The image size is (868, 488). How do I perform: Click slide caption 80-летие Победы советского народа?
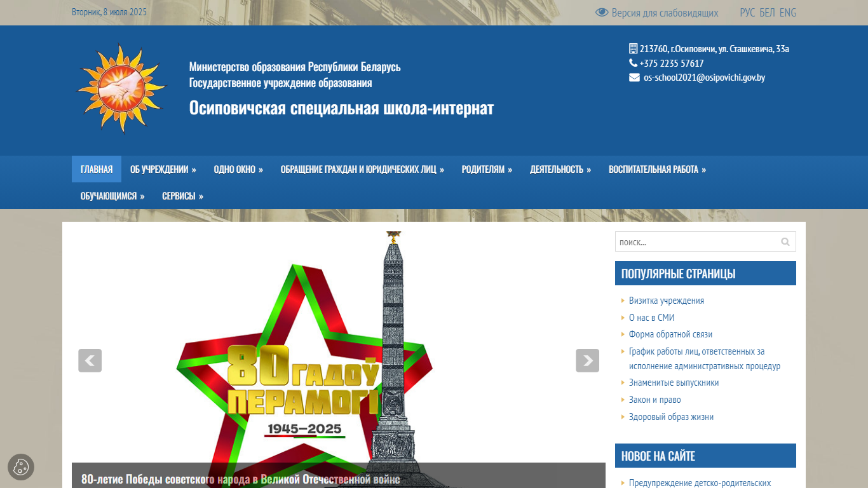[241, 479]
